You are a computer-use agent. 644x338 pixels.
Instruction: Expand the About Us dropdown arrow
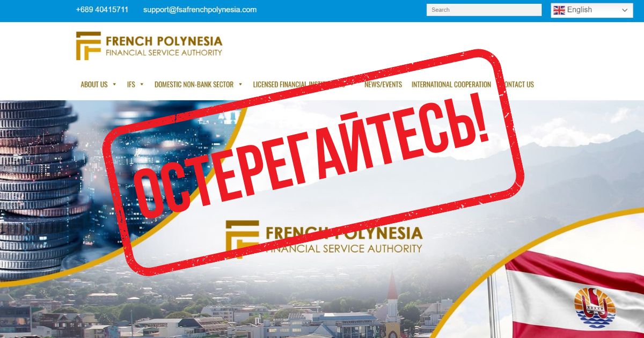[114, 84]
